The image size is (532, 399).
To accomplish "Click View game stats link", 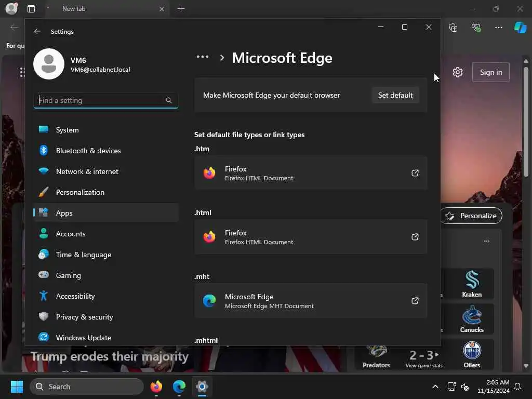I will [424, 365].
